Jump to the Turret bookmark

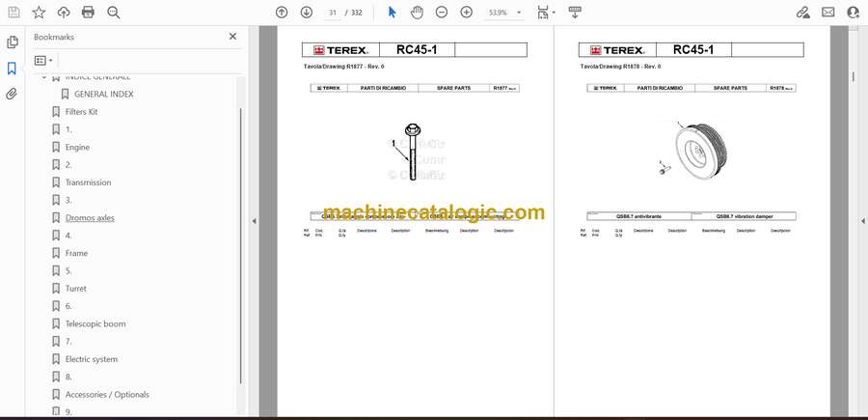click(x=76, y=289)
